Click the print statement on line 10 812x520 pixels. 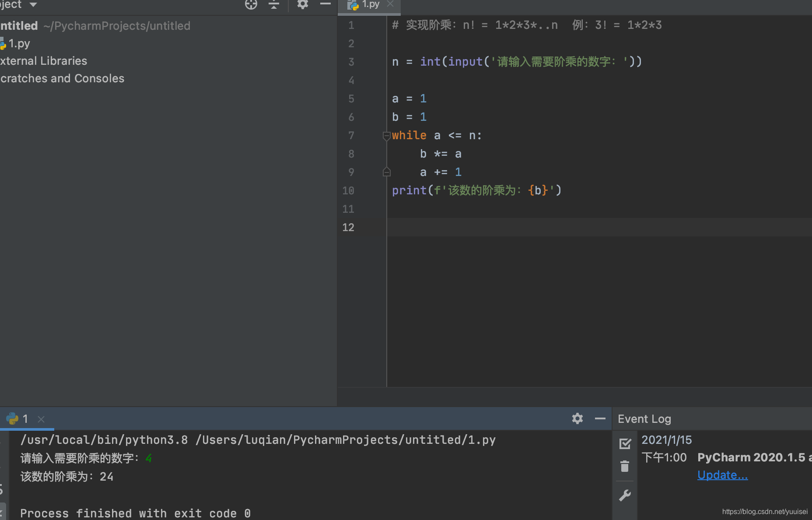[477, 190]
